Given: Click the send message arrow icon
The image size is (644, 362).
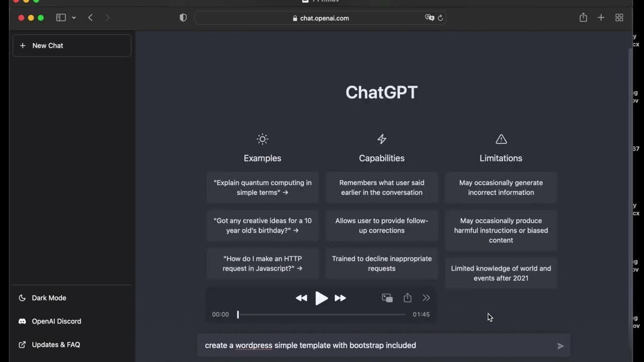Looking at the screenshot, I should (560, 346).
